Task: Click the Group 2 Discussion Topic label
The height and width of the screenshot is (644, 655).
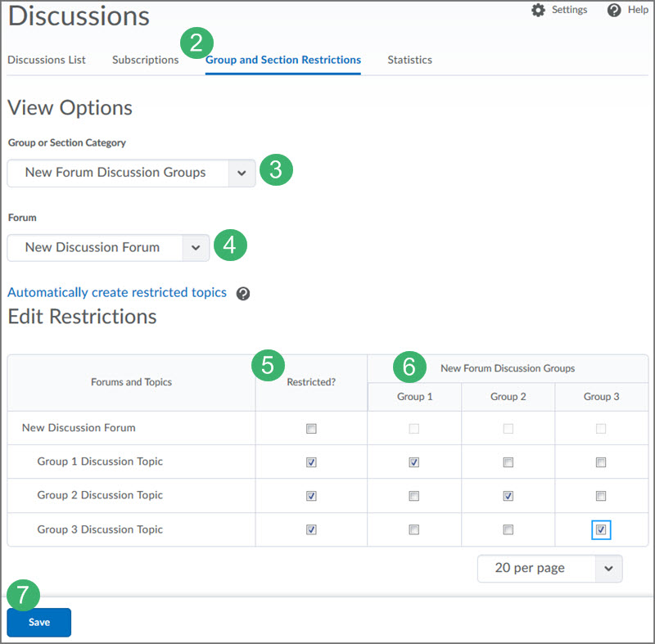Action: click(100, 495)
